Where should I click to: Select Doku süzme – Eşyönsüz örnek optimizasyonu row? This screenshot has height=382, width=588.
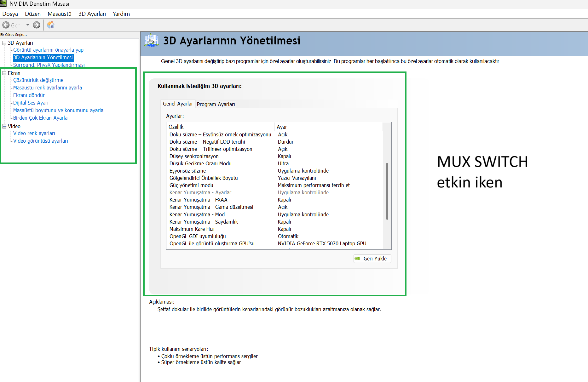click(275, 134)
